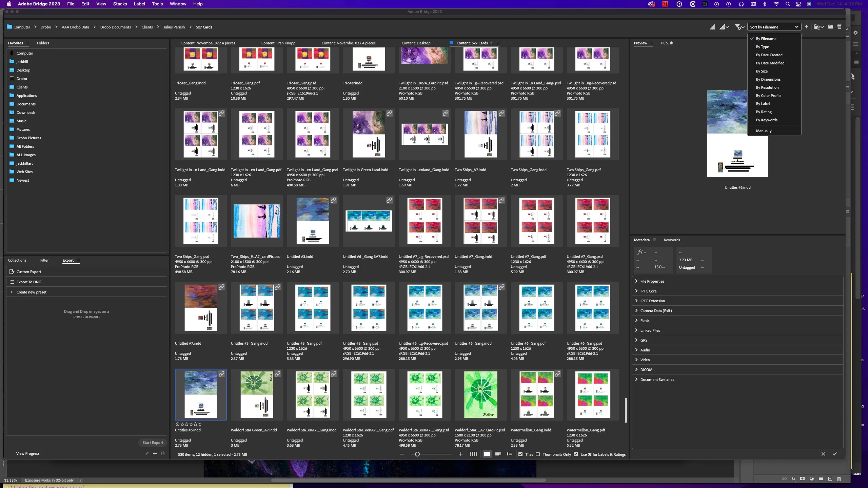868x488 pixels.
Task: Click the new export preset plus icon
Action: coord(155,453)
